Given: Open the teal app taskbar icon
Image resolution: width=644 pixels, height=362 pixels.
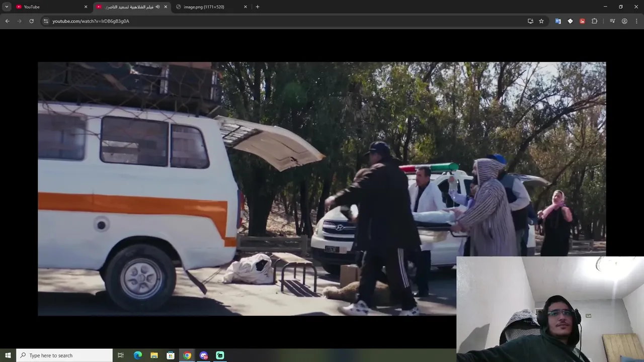Looking at the screenshot, I should click(x=220, y=355).
